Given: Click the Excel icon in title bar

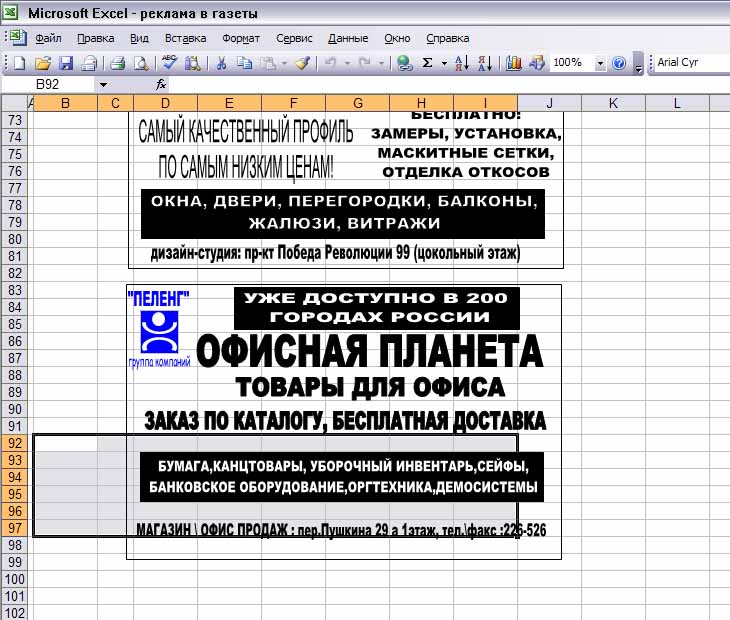Looking at the screenshot, I should click(x=10, y=11).
